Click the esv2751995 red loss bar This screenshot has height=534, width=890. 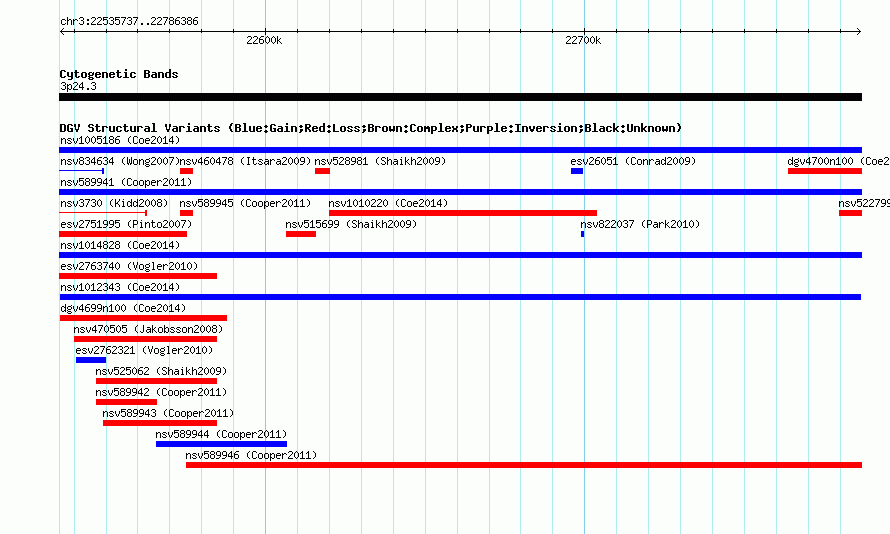tap(123, 234)
